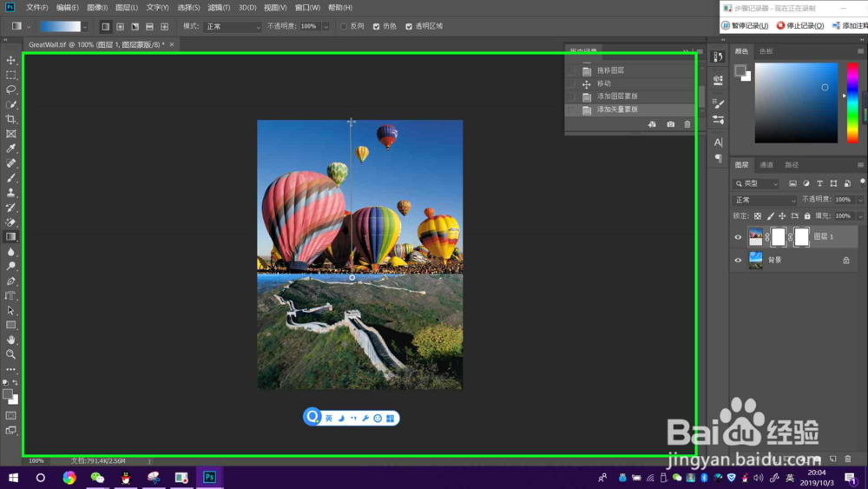
Task: Select the Blur tool
Action: click(10, 251)
